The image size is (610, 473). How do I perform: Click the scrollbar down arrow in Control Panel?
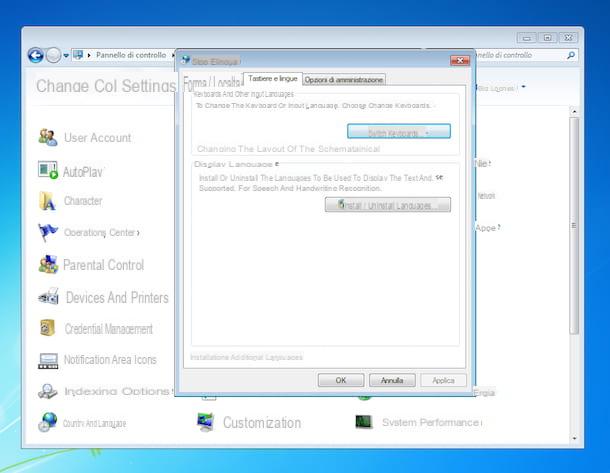(574, 438)
